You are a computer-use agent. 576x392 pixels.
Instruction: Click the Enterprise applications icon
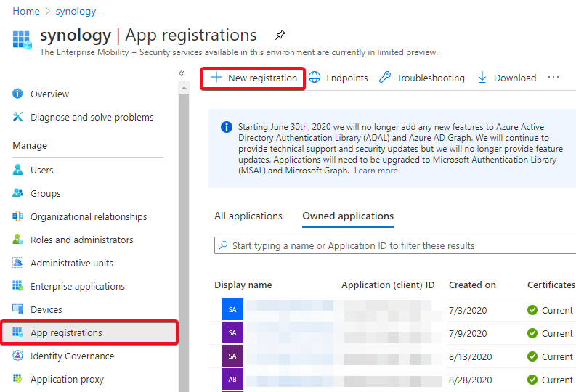point(17,285)
